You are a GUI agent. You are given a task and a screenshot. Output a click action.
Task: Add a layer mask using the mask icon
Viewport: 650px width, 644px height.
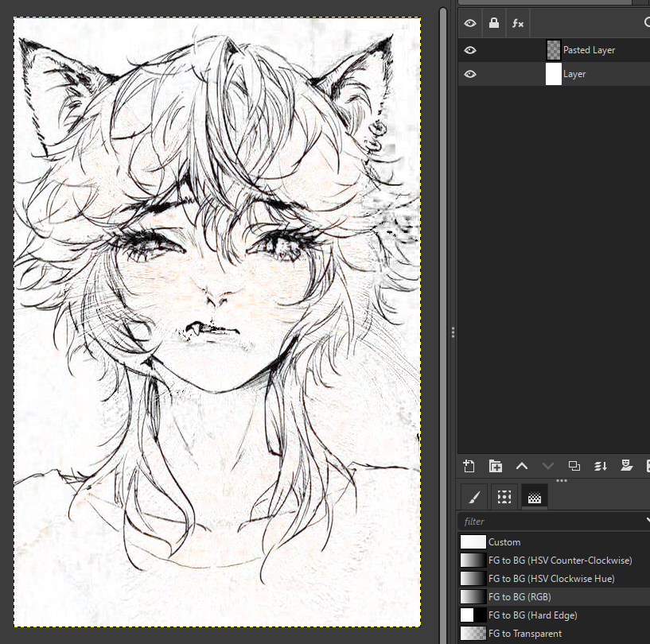(626, 465)
